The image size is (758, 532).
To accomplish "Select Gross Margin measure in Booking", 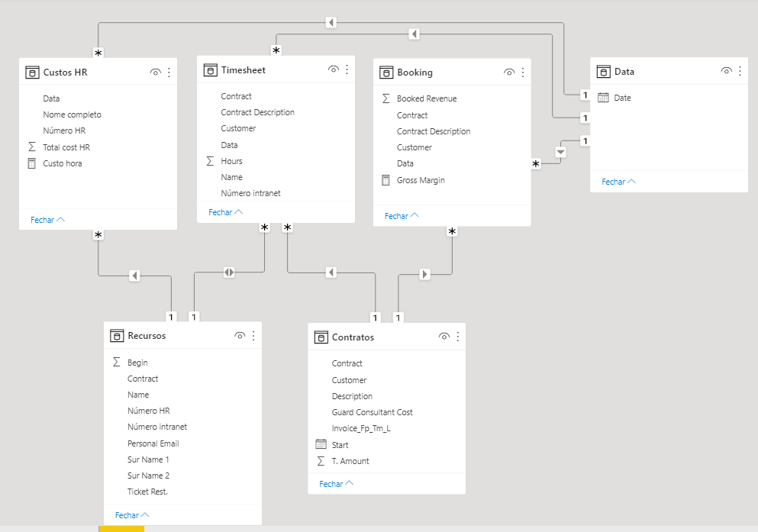I will click(421, 180).
